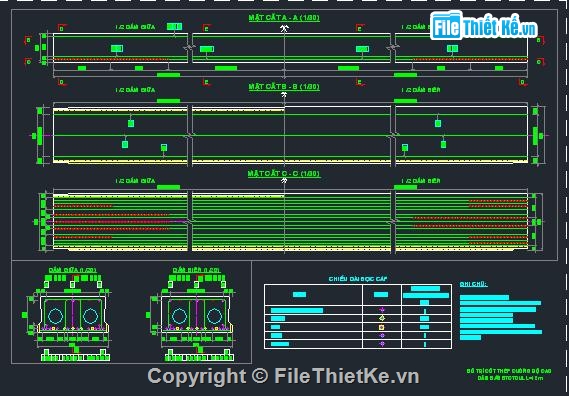Viewport: 569px width, 396px height.
Task: Click the DẦM BIÊN (1/20) cross-section title
Action: coord(196,270)
